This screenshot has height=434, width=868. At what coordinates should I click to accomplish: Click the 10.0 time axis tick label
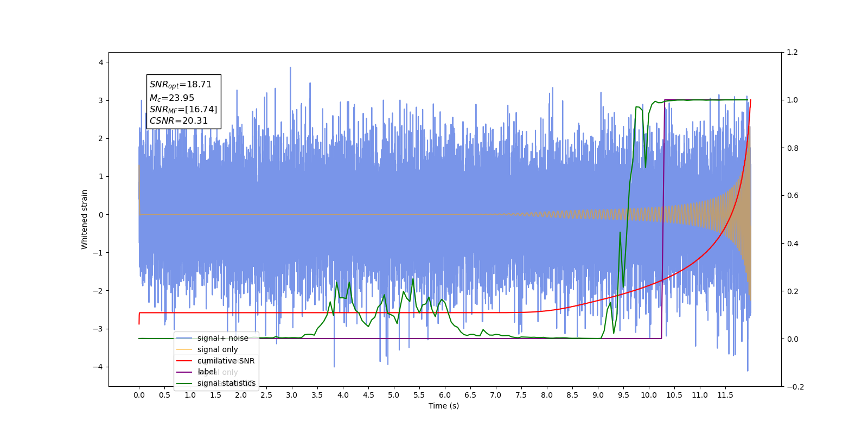pyautogui.click(x=649, y=395)
